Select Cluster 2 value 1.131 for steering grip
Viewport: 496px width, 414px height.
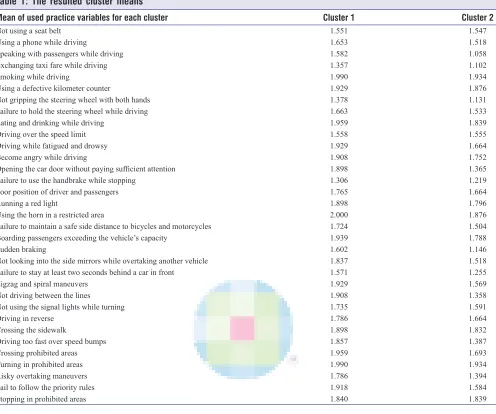click(477, 100)
